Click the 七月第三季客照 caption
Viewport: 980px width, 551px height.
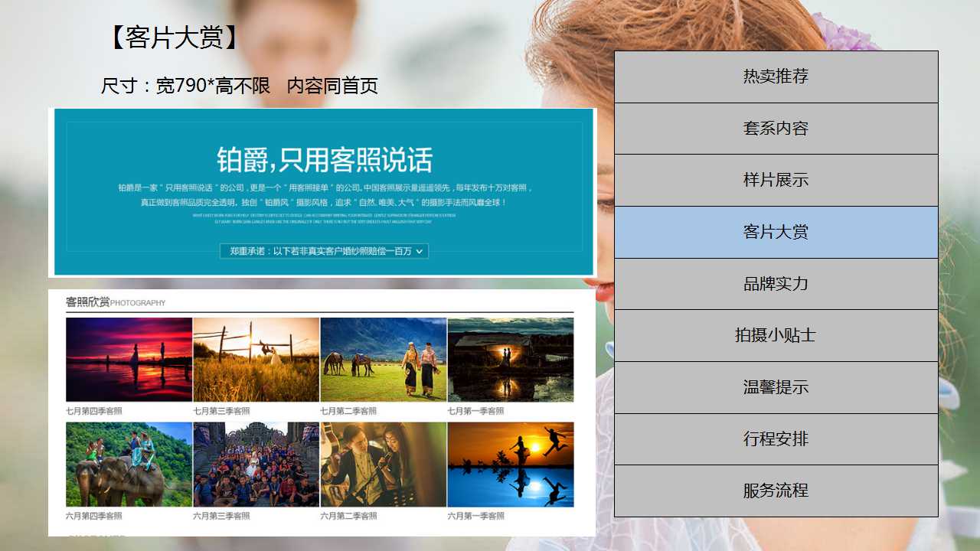tap(221, 411)
